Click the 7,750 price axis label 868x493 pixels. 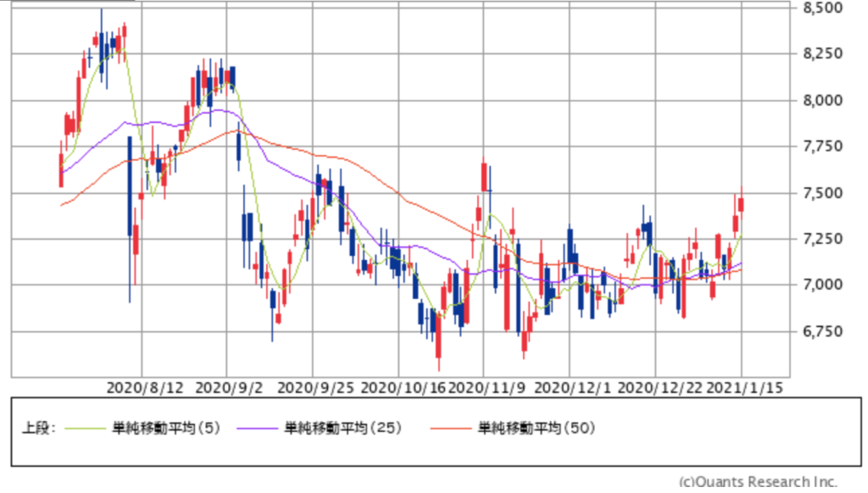[822, 146]
